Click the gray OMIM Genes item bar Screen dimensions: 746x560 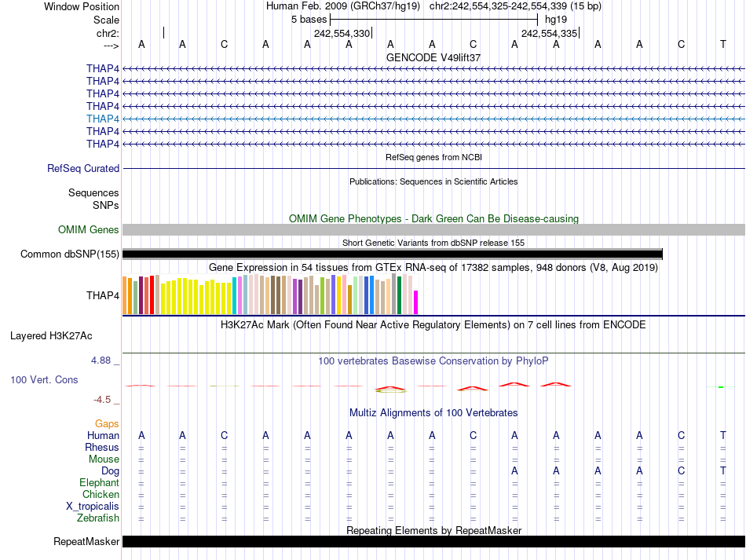(433, 230)
